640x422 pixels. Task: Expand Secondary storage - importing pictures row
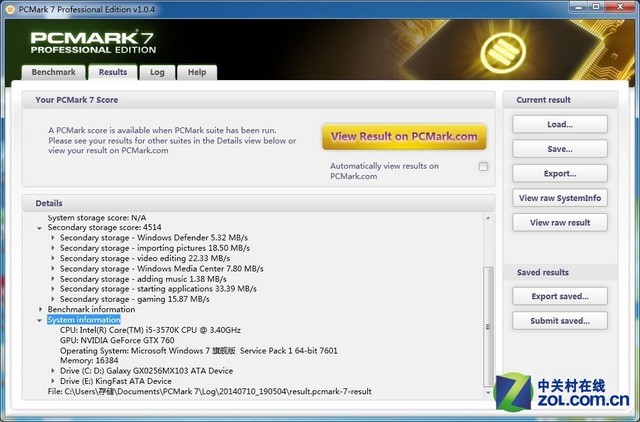[x=53, y=248]
